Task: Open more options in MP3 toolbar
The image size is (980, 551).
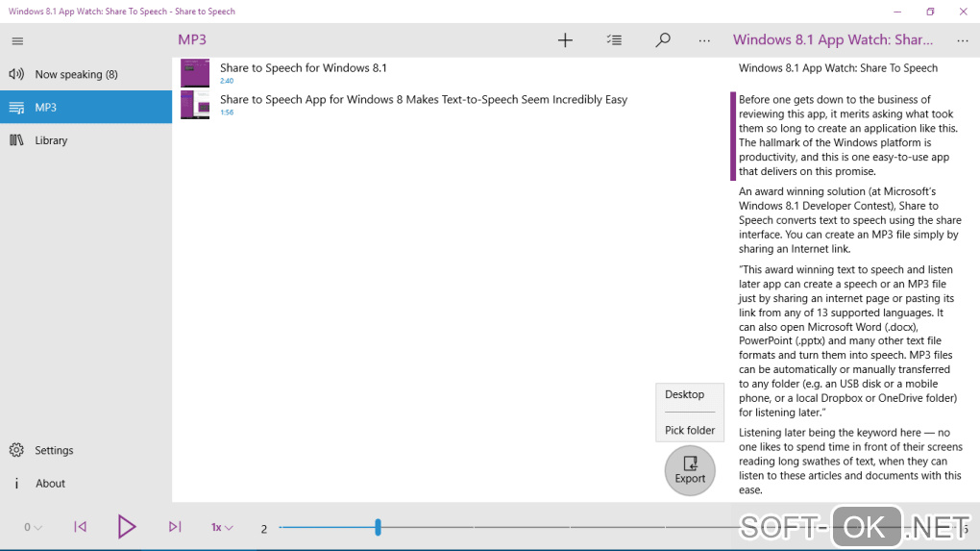Action: pos(704,40)
